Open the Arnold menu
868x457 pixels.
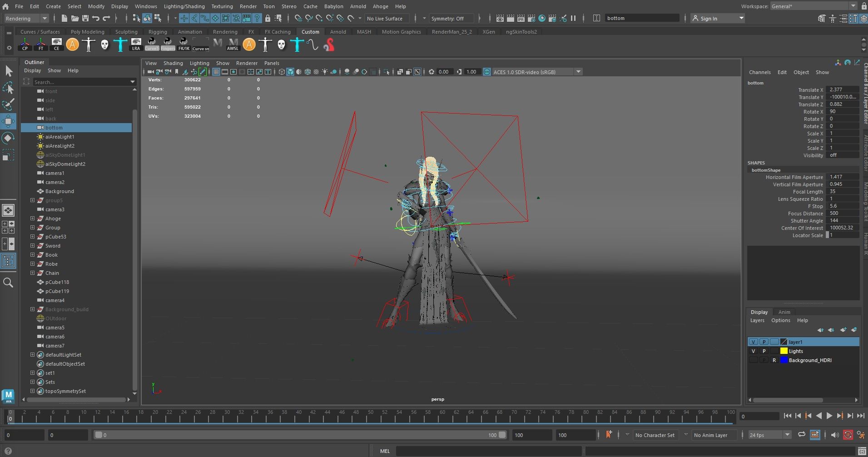[358, 6]
